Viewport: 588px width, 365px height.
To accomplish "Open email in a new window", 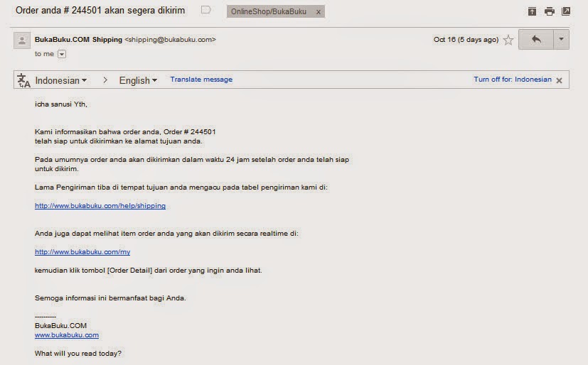I will pos(566,11).
